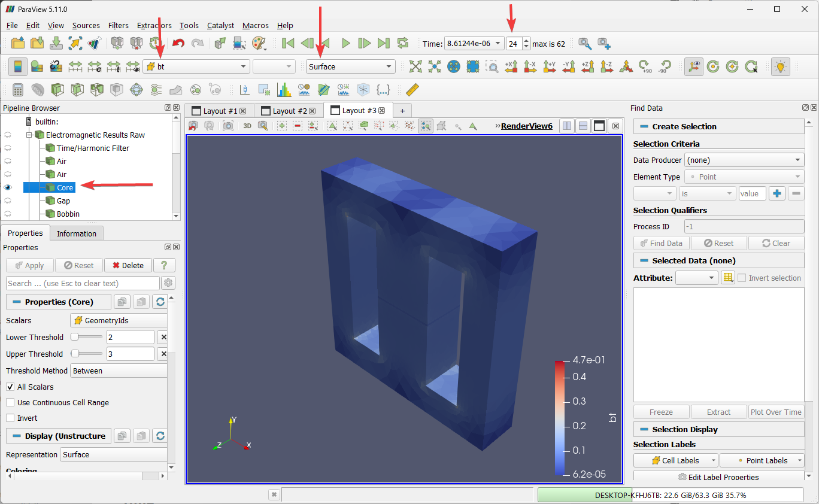The height and width of the screenshot is (504, 819).
Task: Toggle the animation loop icon
Action: 403,43
